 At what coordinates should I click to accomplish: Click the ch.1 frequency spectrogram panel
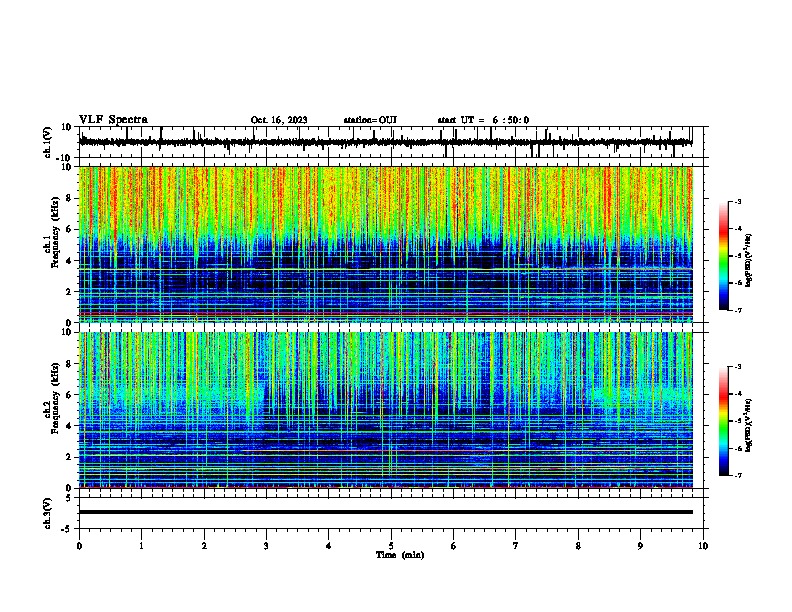coord(386,244)
